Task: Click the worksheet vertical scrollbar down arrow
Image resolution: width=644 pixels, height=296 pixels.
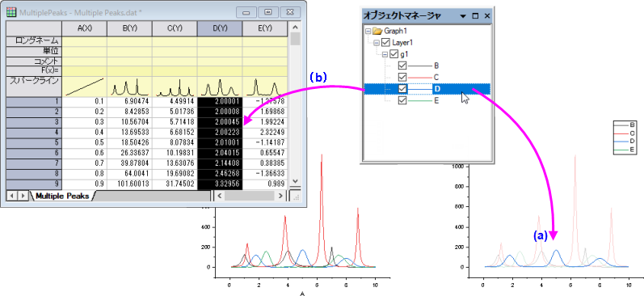Action: (x=295, y=181)
